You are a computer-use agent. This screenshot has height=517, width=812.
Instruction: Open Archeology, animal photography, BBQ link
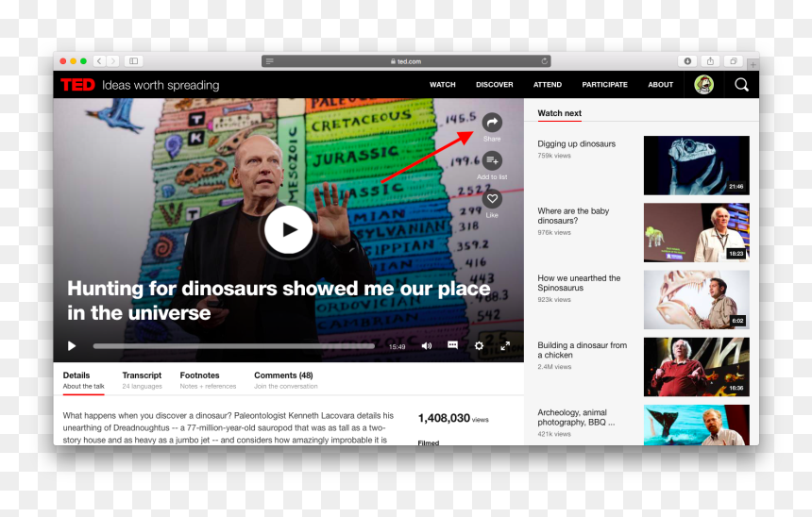tap(576, 417)
